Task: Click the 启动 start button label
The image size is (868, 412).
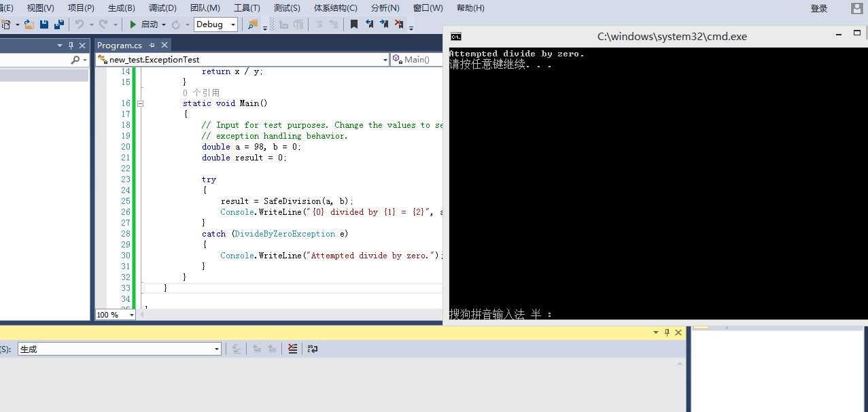Action: pyautogui.click(x=149, y=24)
